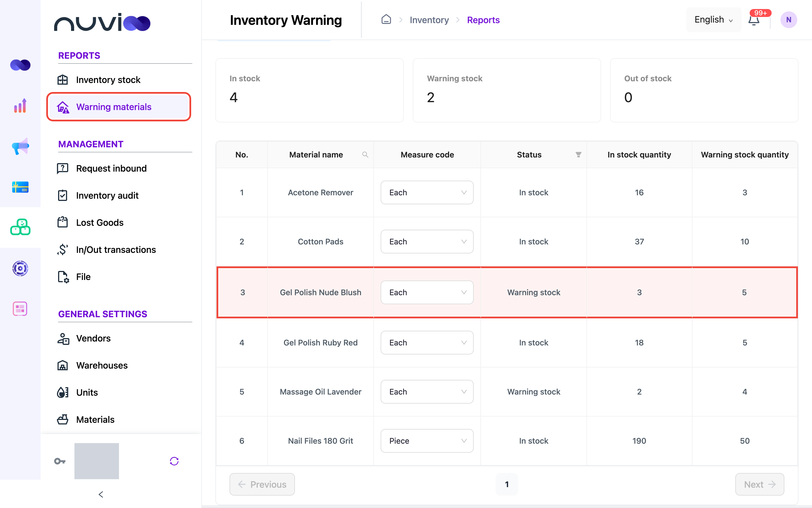This screenshot has height=508, width=812.
Task: Expand measure code for Gel Polish Nude Blush
Action: pyautogui.click(x=427, y=292)
